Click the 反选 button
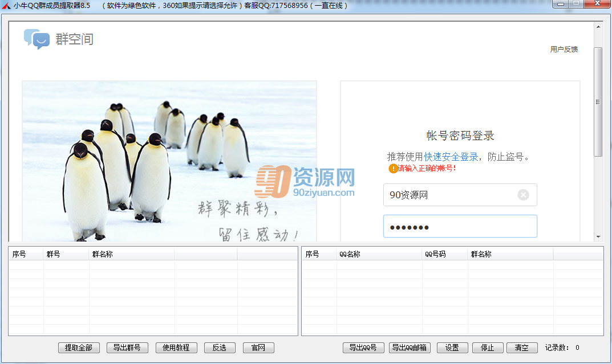This screenshot has height=364, width=612. pos(220,347)
